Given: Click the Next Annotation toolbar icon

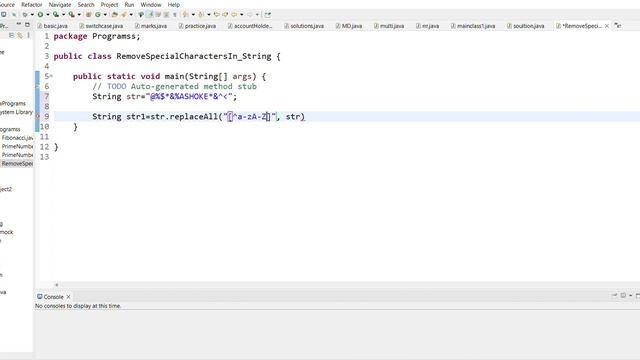Looking at the screenshot, I should pos(185,15).
